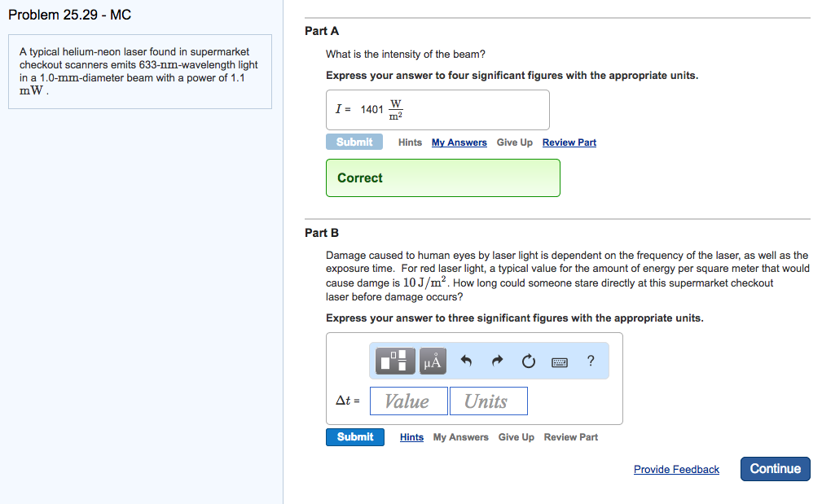Click Give Up under Part B
The width and height of the screenshot is (822, 504).
coord(516,437)
